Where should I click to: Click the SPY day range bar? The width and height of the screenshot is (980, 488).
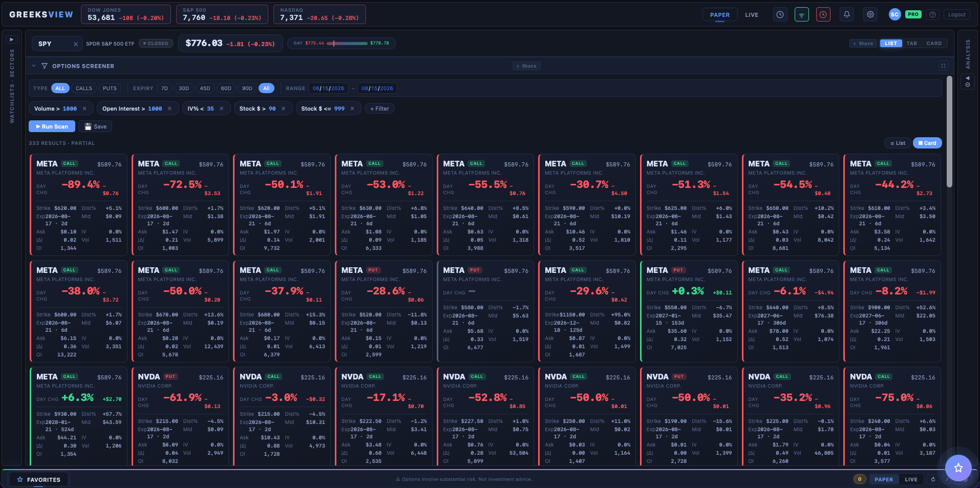pyautogui.click(x=347, y=44)
